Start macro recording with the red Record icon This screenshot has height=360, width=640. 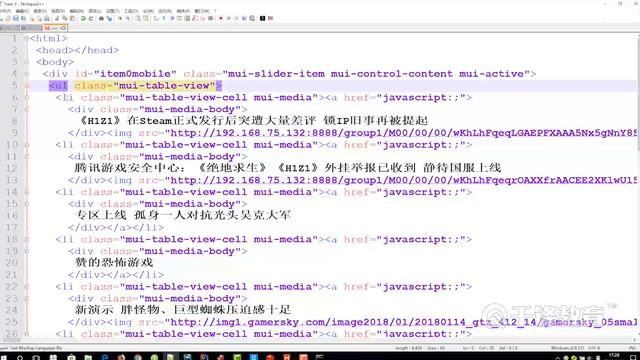point(221,18)
